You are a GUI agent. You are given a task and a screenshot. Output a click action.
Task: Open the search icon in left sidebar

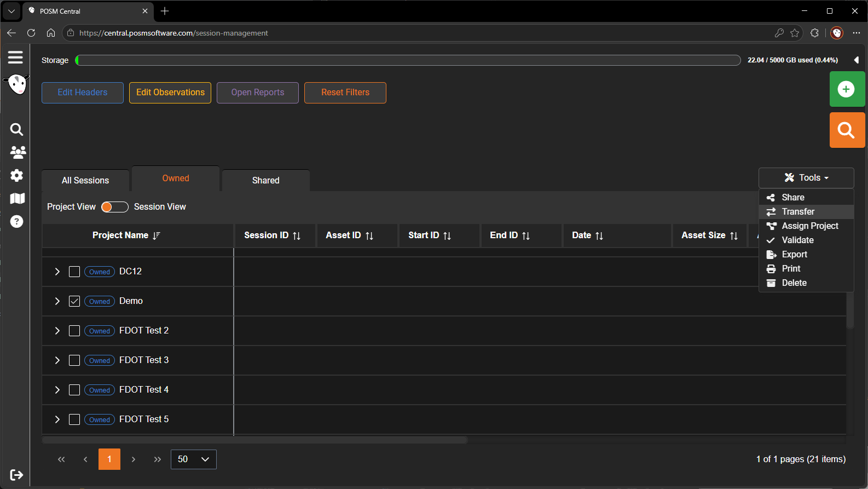(x=17, y=129)
